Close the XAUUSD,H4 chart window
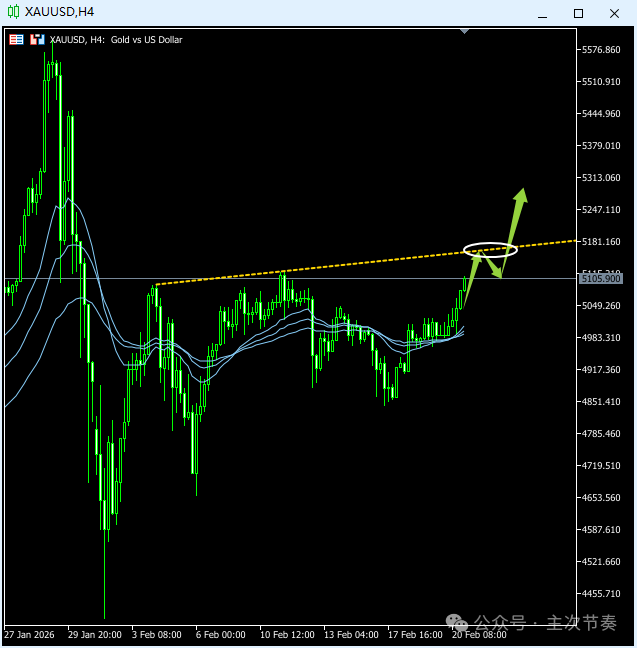637x648 pixels. tap(614, 14)
